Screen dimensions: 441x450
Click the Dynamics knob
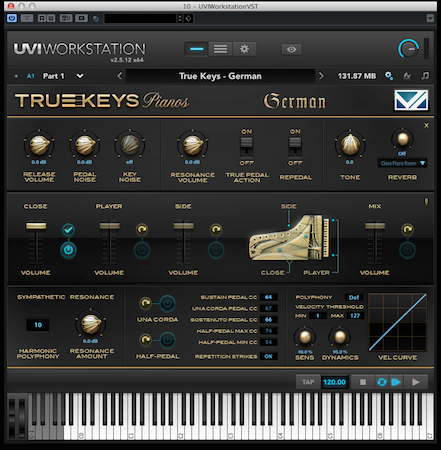340,337
